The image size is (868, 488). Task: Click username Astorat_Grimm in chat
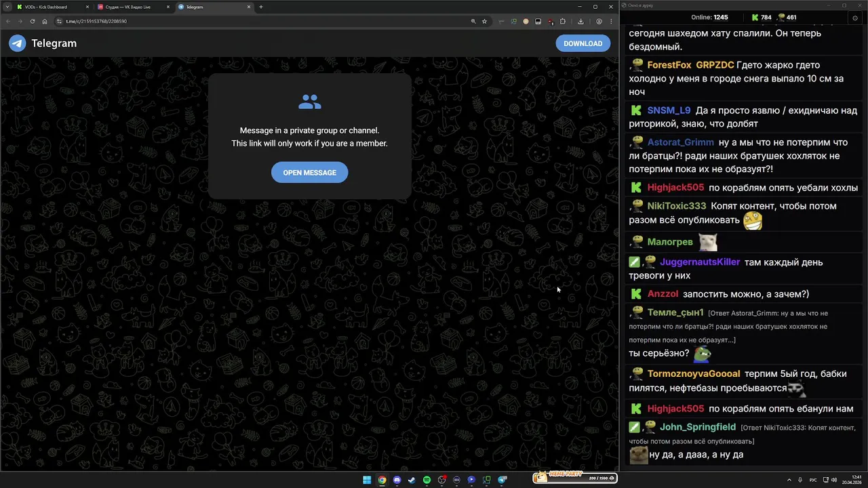click(x=680, y=142)
